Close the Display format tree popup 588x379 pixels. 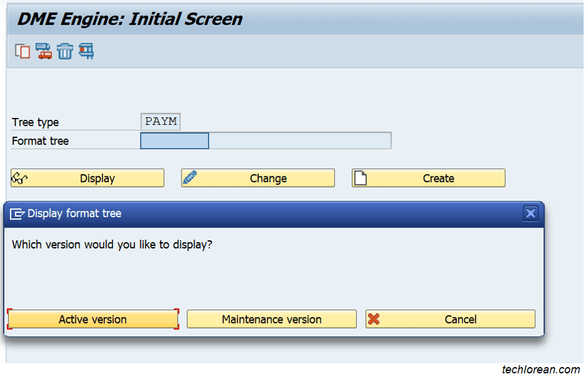point(531,213)
